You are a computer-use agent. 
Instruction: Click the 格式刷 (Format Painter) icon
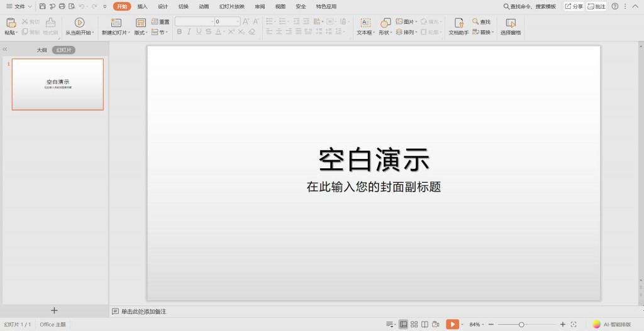click(50, 22)
